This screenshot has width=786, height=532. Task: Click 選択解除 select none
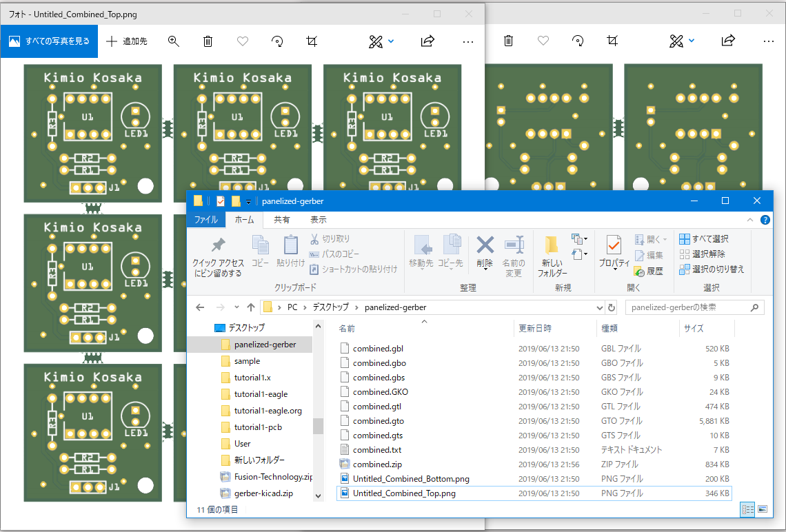click(703, 254)
